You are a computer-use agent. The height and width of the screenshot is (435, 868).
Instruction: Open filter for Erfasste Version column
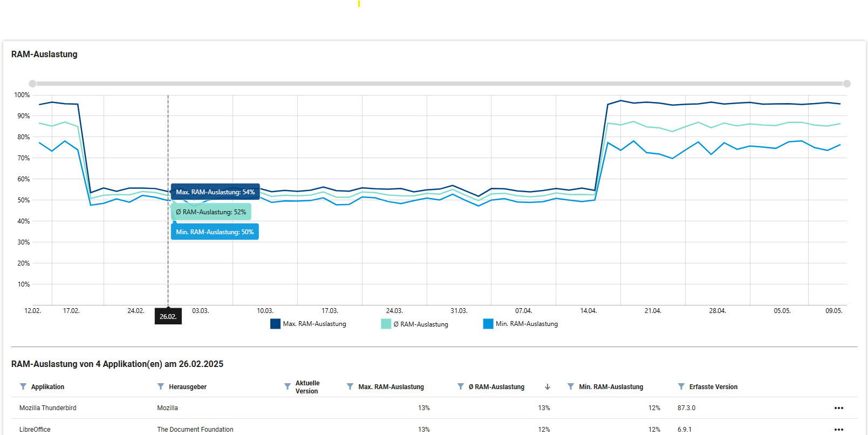point(681,386)
